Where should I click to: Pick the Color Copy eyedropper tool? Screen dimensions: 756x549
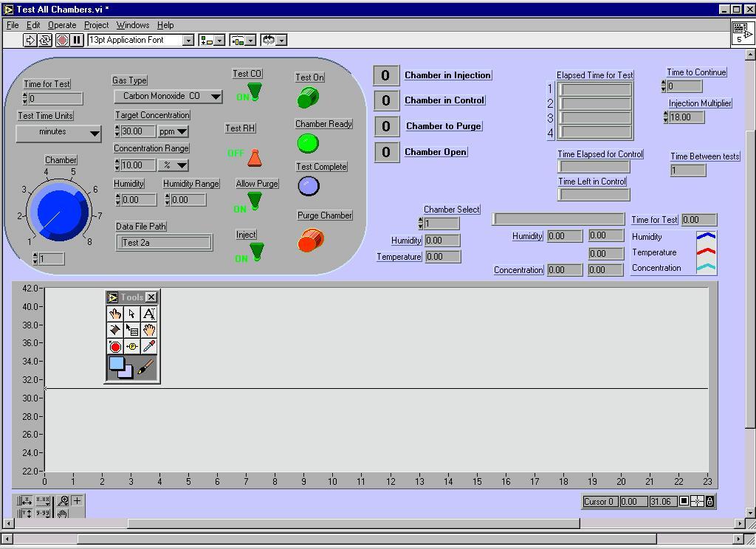tap(149, 346)
